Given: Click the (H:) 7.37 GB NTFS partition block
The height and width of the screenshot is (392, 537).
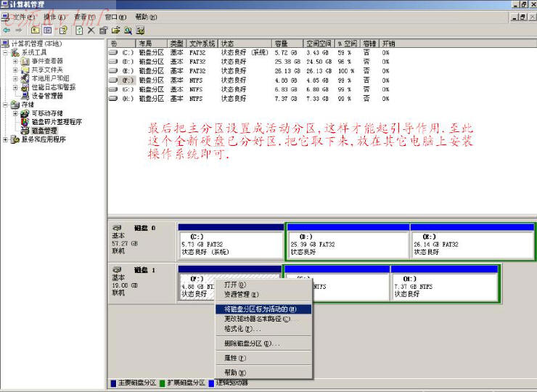Looking at the screenshot, I should point(444,287).
